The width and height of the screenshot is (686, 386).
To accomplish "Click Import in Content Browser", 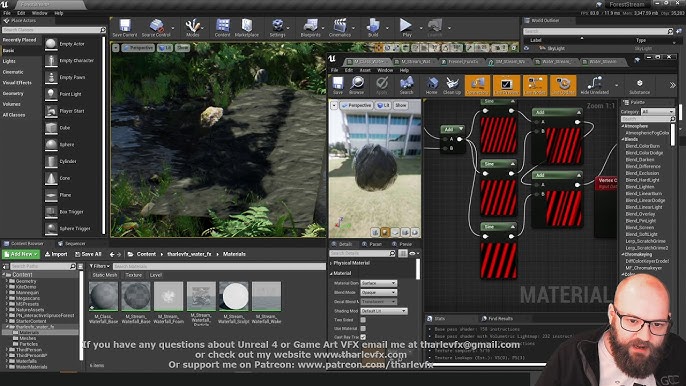I will point(56,254).
